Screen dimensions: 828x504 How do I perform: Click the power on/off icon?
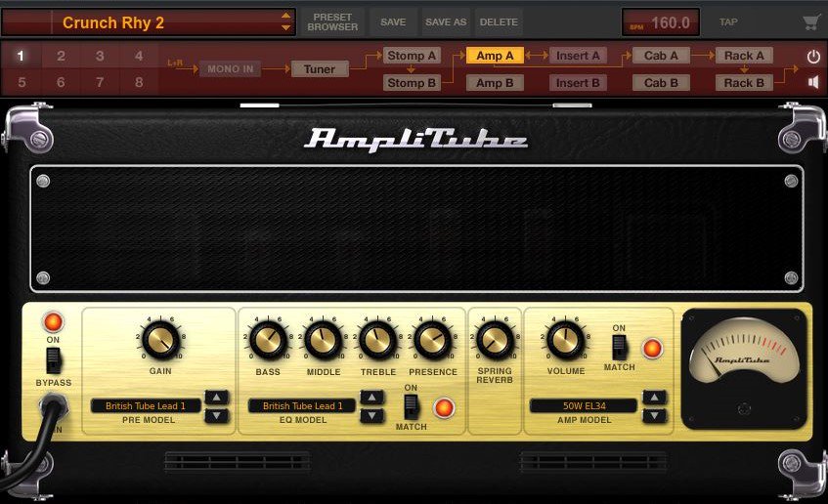click(813, 57)
